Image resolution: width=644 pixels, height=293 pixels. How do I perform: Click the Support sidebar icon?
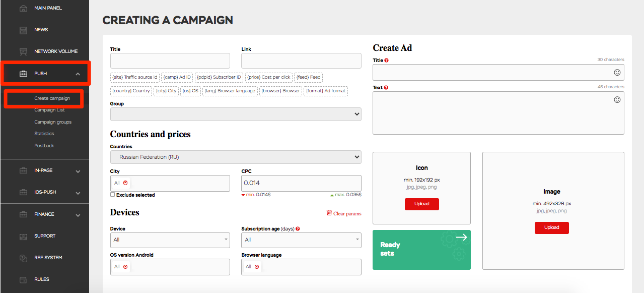(23, 236)
